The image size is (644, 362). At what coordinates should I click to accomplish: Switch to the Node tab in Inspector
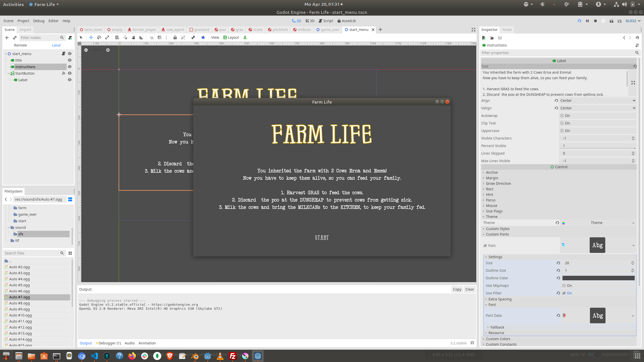click(507, 30)
